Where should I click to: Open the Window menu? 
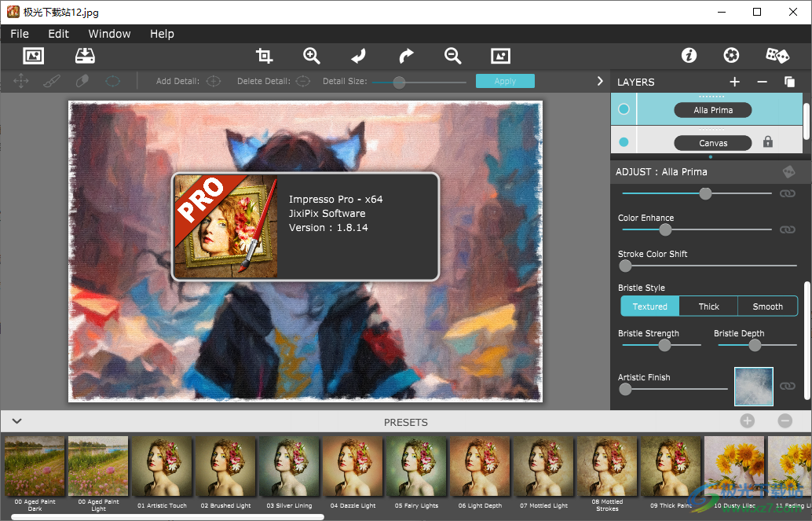(108, 34)
